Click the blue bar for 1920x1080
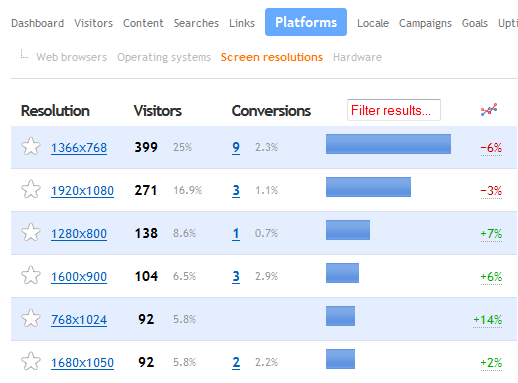This screenshot has height=383, width=518. pos(368,187)
